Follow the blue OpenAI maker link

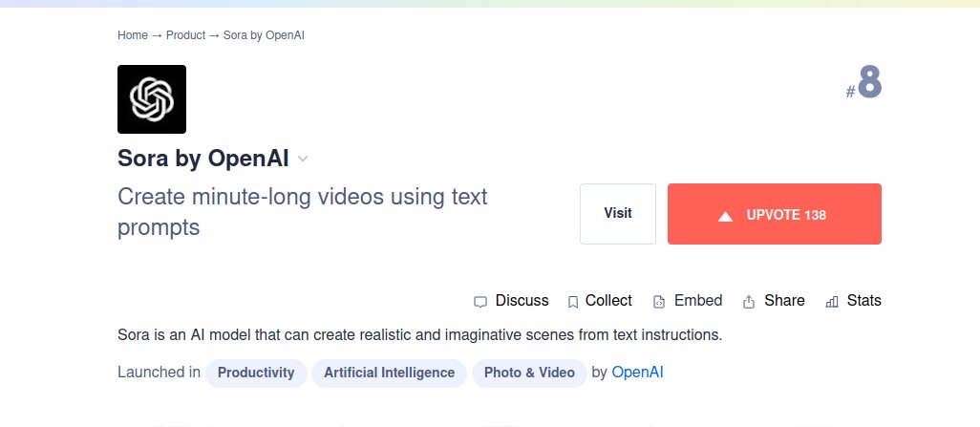(637, 373)
